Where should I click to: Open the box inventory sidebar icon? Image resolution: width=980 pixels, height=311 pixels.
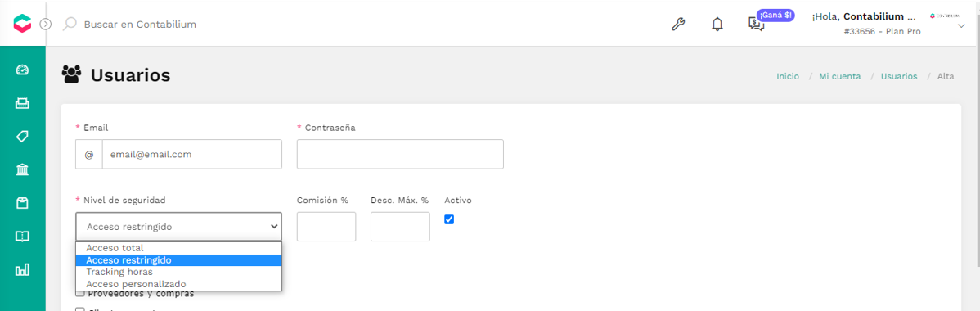tap(23, 203)
